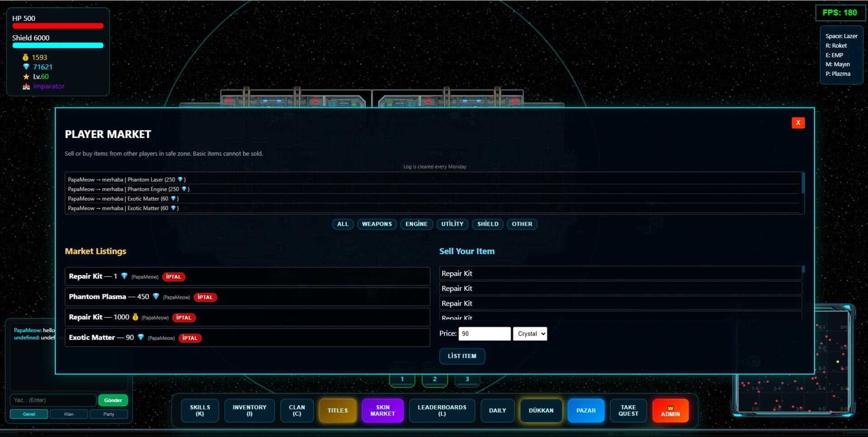Cancel the Exotic Matter listing
This screenshot has width=868, height=437.
190,338
